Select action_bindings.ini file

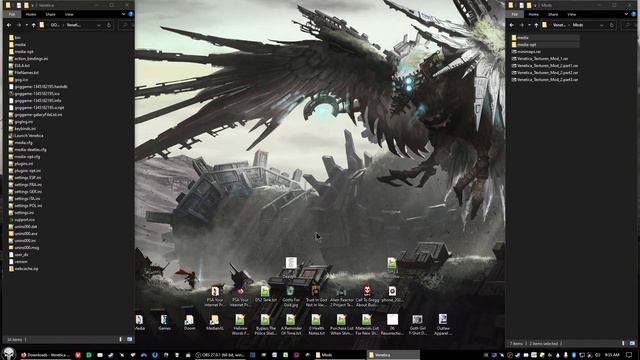pyautogui.click(x=28, y=58)
